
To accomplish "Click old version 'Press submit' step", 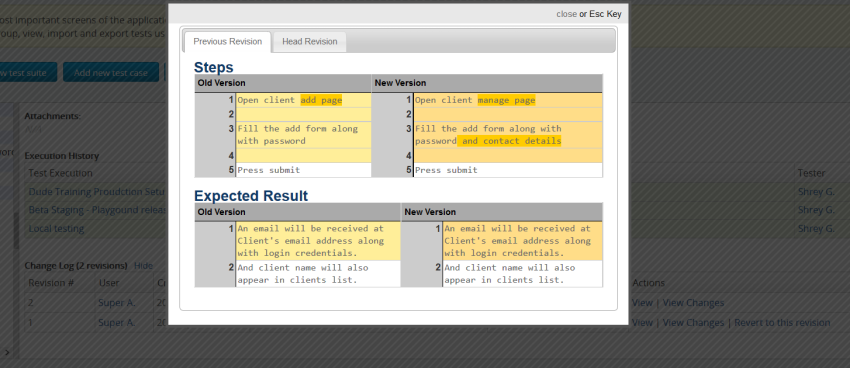I will point(268,170).
